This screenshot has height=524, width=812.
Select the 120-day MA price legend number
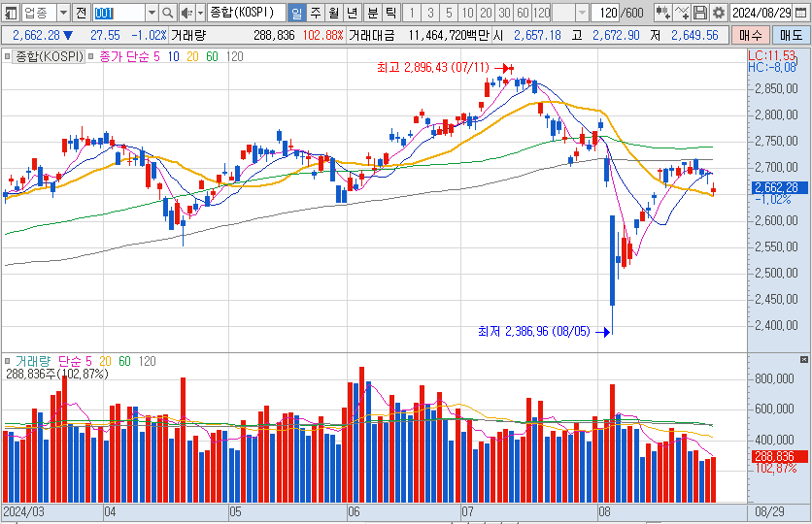235,57
